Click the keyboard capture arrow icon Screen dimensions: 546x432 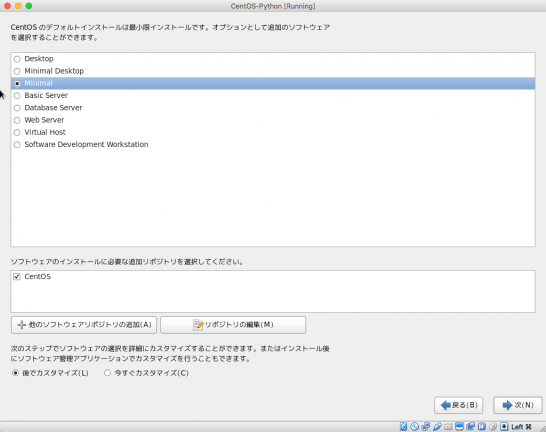pyautogui.click(x=504, y=426)
